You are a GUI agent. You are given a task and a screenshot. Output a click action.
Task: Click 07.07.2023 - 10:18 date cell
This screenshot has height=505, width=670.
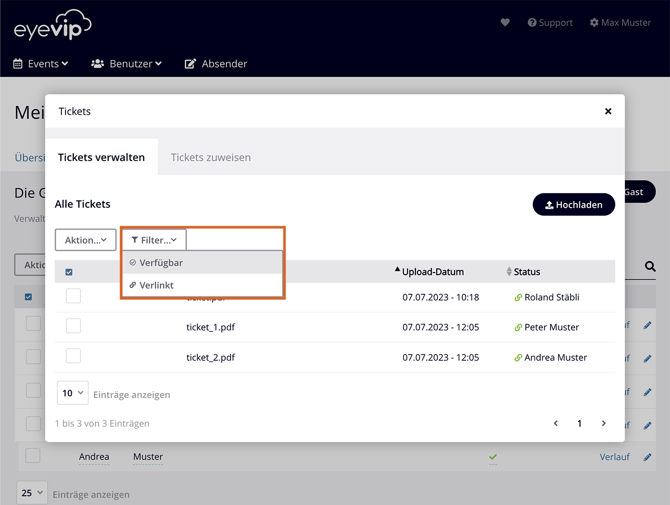441,297
